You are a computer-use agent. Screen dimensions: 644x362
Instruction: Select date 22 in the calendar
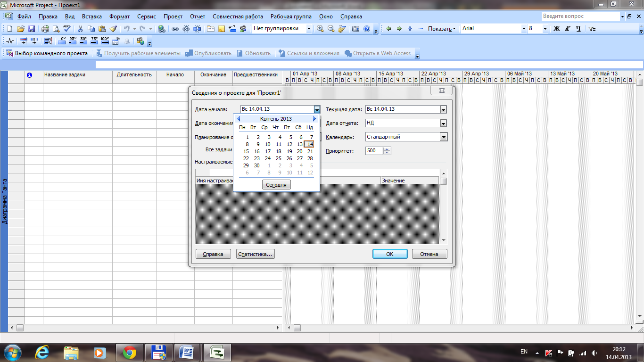[246, 158]
